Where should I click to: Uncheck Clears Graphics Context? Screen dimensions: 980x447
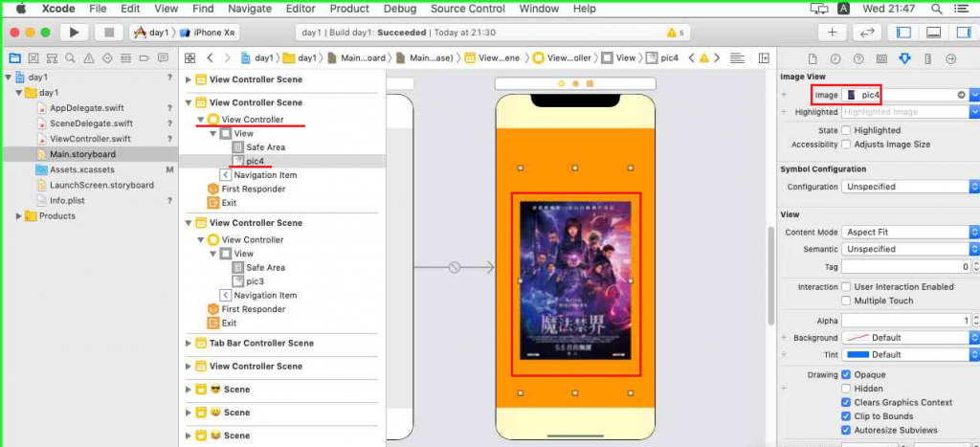(x=846, y=402)
